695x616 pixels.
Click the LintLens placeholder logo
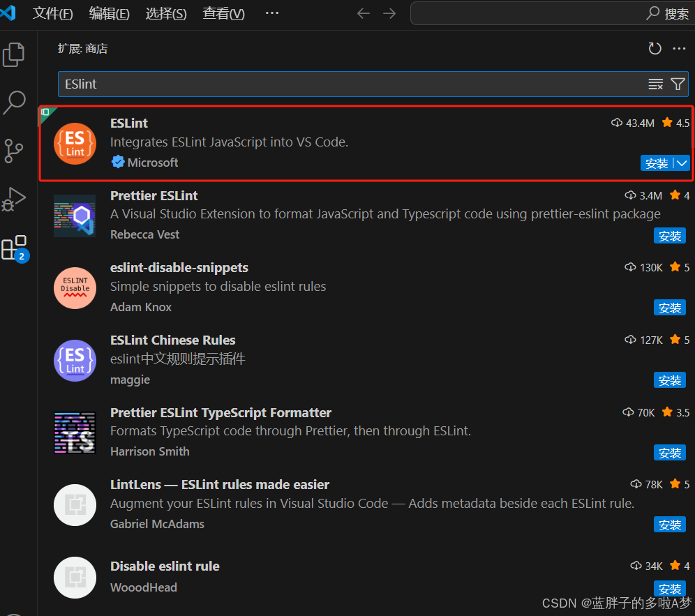pyautogui.click(x=75, y=505)
